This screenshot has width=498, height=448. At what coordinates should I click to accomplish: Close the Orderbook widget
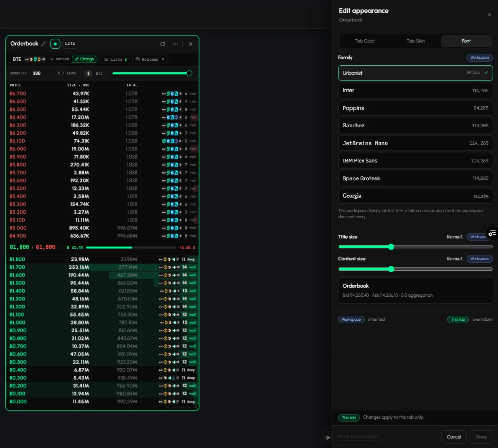point(191,44)
